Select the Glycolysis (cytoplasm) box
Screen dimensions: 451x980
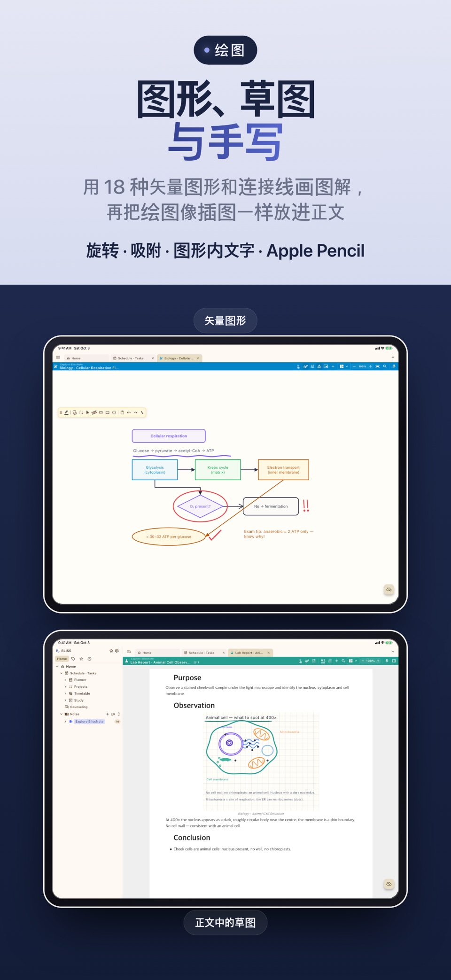pos(155,470)
